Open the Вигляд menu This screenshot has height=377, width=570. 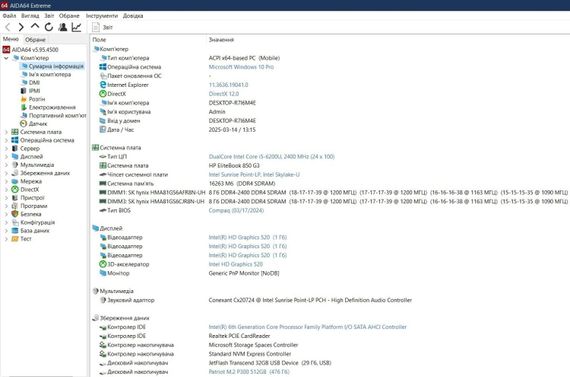pos(30,16)
